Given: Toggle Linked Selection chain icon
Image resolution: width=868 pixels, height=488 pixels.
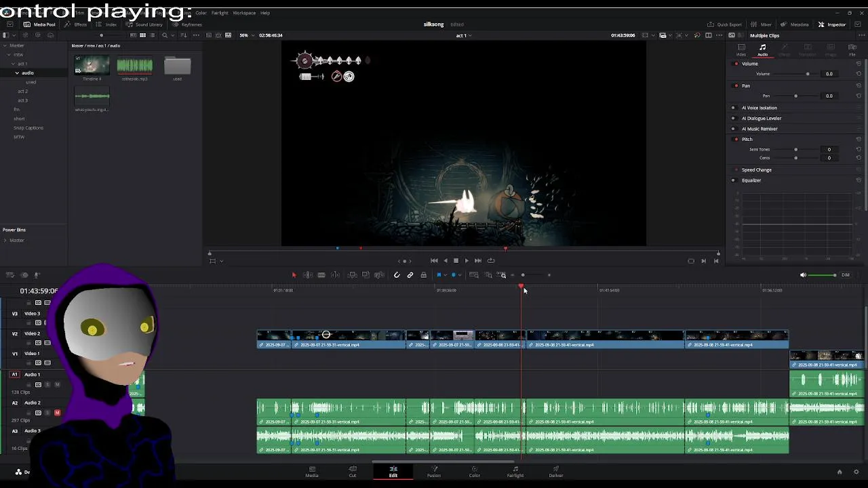Looking at the screenshot, I should click(410, 275).
